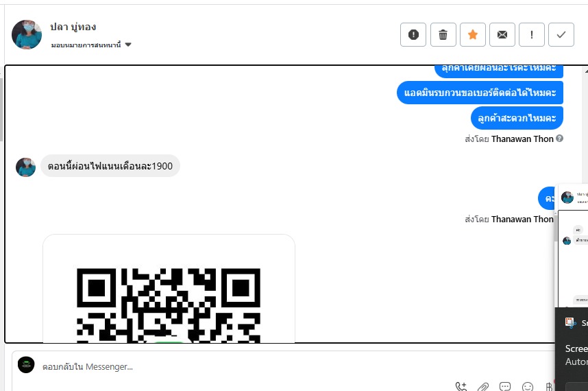This screenshot has height=391, width=588.
Task: Open the emoji picker smiley icon
Action: click(527, 386)
